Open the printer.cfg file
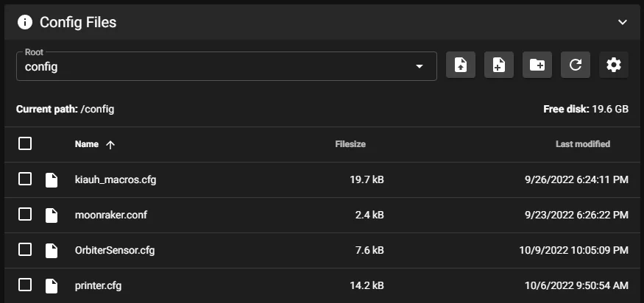The height and width of the screenshot is (303, 644). 99,285
